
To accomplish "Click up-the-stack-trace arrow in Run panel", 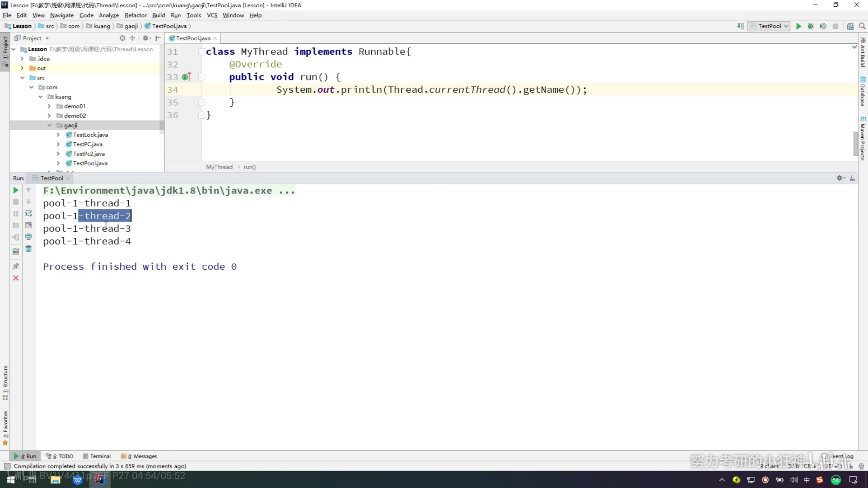I will [28, 190].
